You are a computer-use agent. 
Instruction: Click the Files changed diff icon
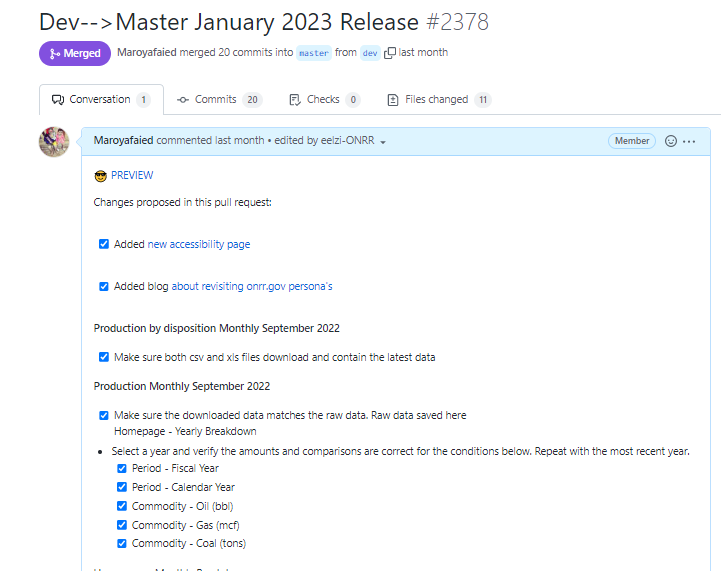(393, 100)
